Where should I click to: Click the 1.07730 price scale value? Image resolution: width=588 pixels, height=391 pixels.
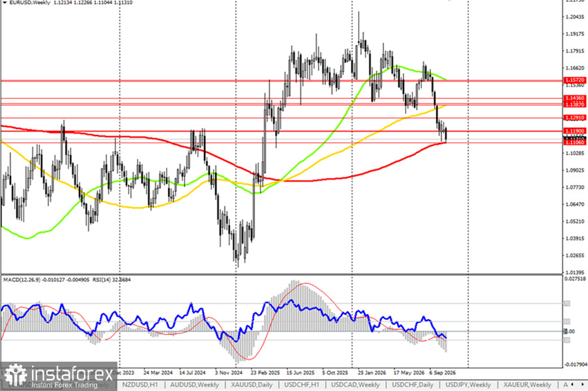(575, 187)
